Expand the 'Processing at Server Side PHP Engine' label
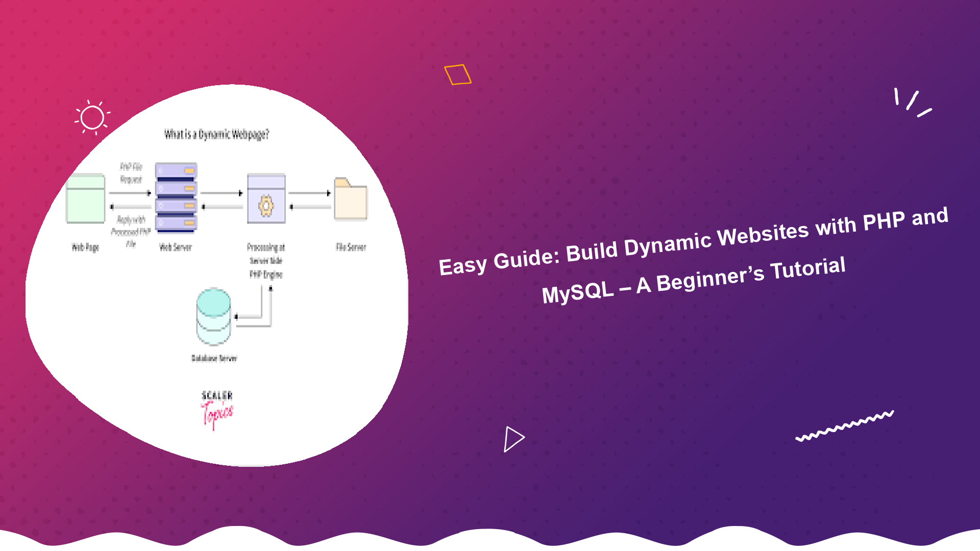980x551 pixels. tap(265, 260)
